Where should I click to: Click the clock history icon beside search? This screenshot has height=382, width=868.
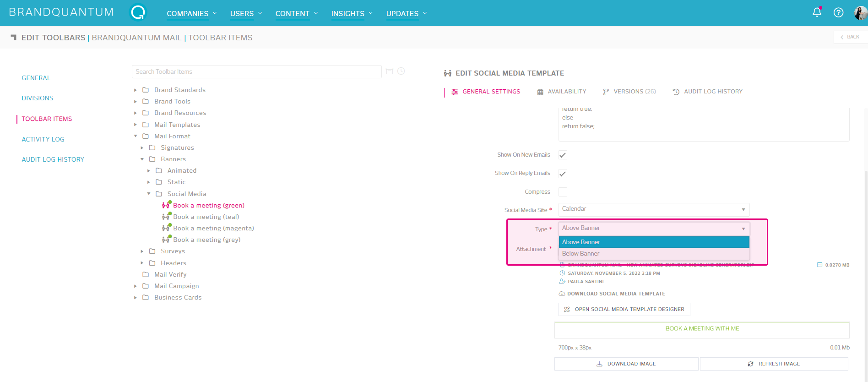[x=401, y=71]
